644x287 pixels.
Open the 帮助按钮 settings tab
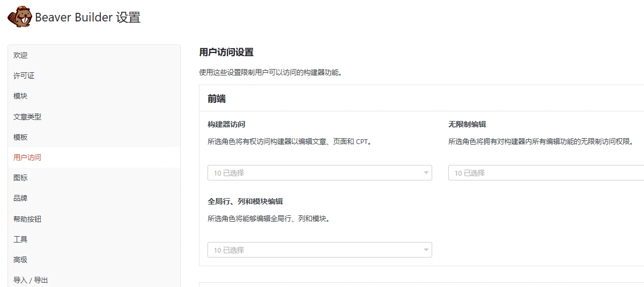tap(94, 218)
